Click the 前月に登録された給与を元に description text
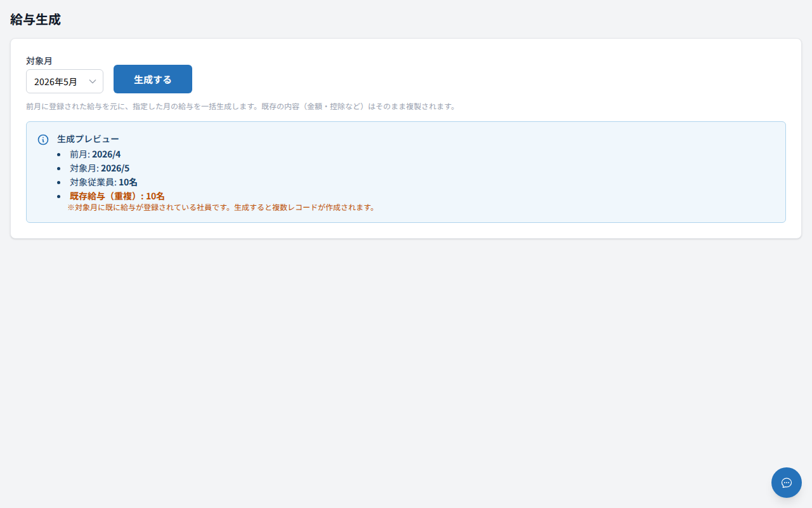Screen dimensions: 812x508 (241, 107)
